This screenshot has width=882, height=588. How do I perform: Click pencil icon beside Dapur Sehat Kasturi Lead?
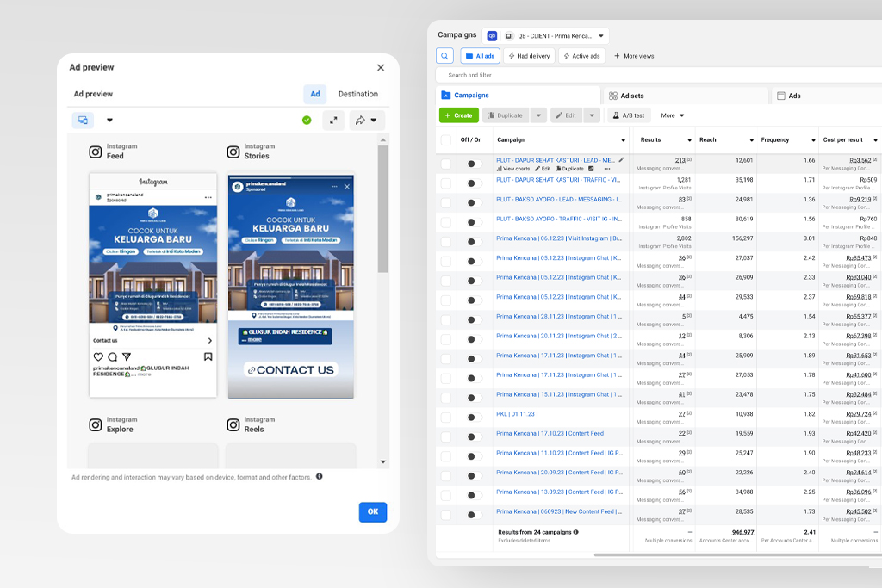(621, 160)
